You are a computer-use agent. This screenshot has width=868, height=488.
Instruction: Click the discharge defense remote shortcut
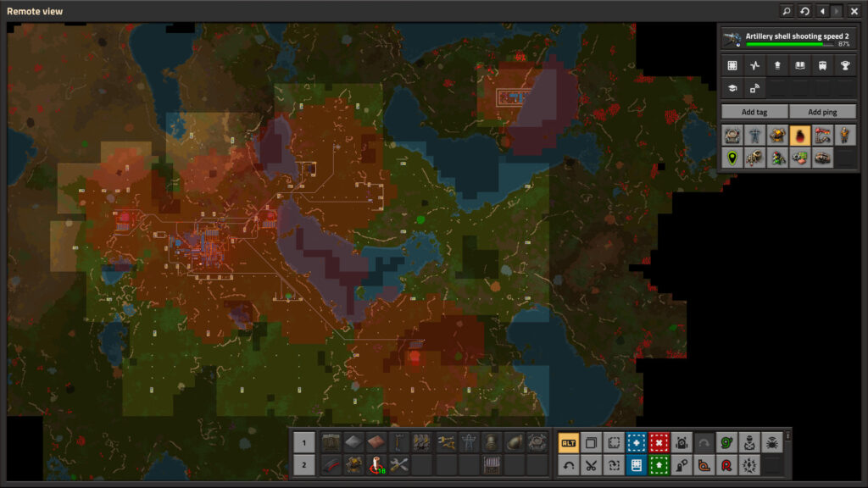(x=749, y=465)
